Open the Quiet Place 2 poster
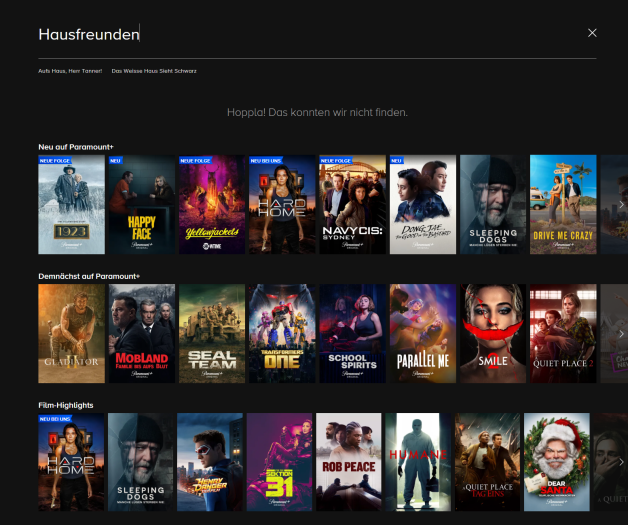The image size is (628, 525). pos(563,334)
